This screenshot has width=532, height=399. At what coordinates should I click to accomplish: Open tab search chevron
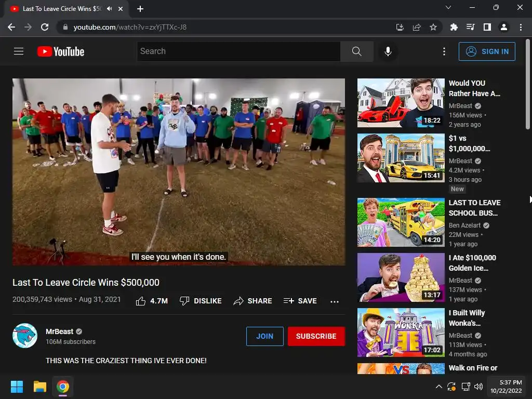pyautogui.click(x=448, y=7)
